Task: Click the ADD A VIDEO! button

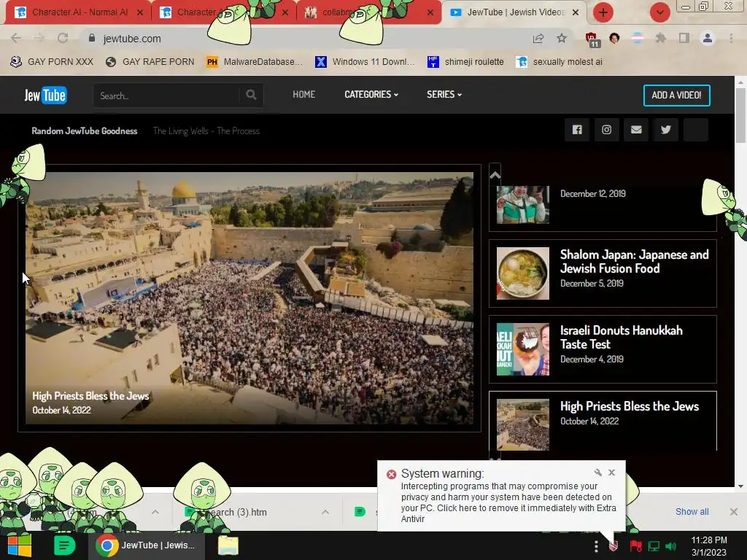Action: [x=676, y=96]
